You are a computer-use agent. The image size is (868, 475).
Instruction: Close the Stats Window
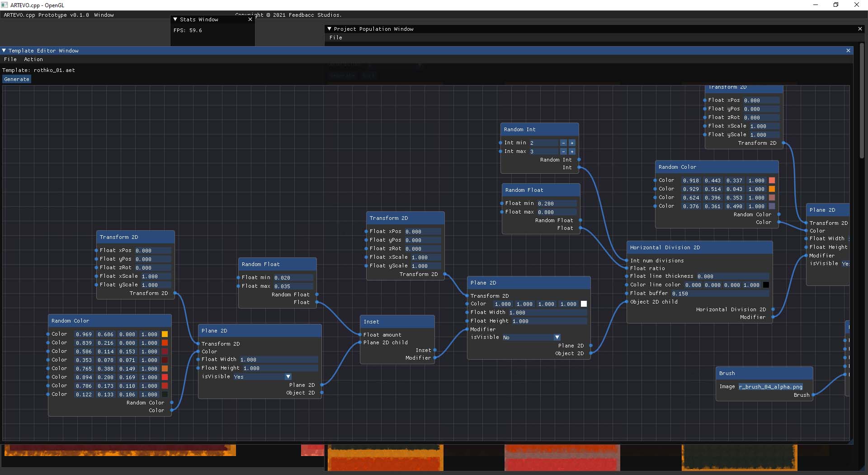pos(250,19)
